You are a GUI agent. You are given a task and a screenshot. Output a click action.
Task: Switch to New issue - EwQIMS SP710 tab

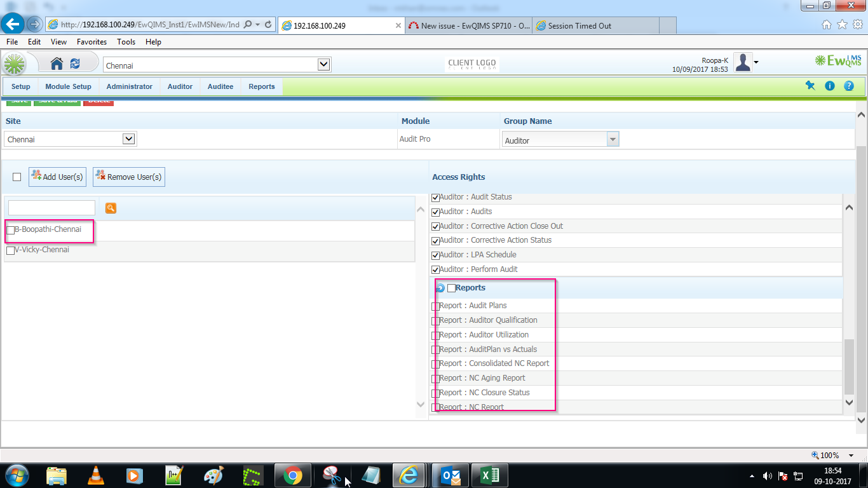pyautogui.click(x=468, y=25)
